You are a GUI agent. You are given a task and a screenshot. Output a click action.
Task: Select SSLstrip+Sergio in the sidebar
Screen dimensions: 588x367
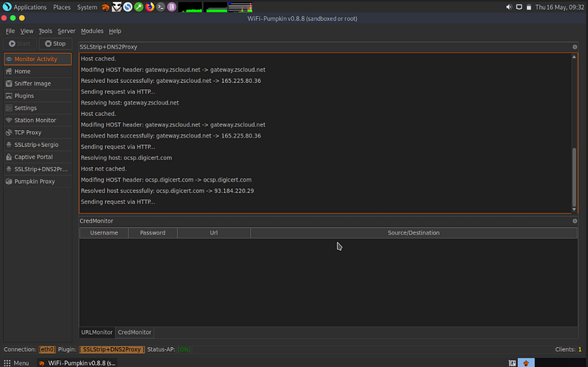point(37,145)
